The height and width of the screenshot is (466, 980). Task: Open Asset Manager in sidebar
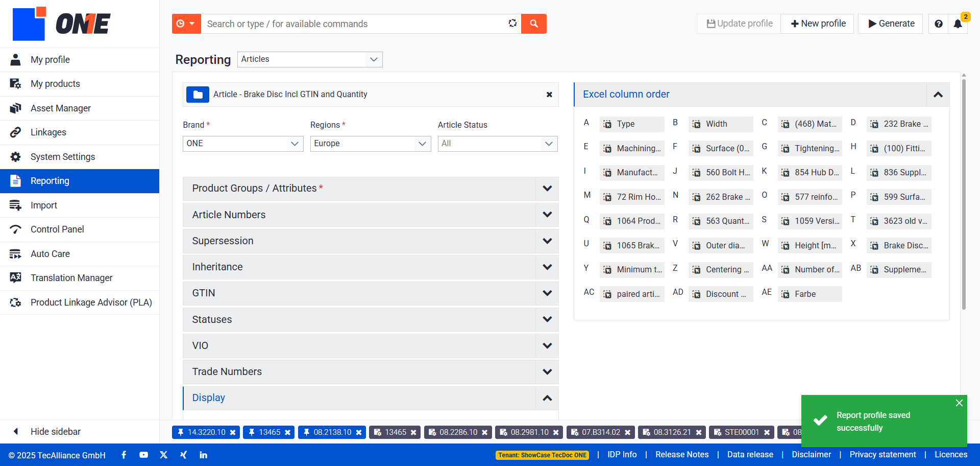(x=80, y=108)
